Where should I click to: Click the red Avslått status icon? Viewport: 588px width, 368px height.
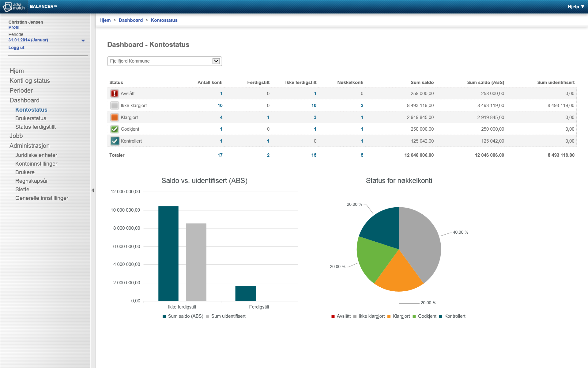tap(115, 94)
